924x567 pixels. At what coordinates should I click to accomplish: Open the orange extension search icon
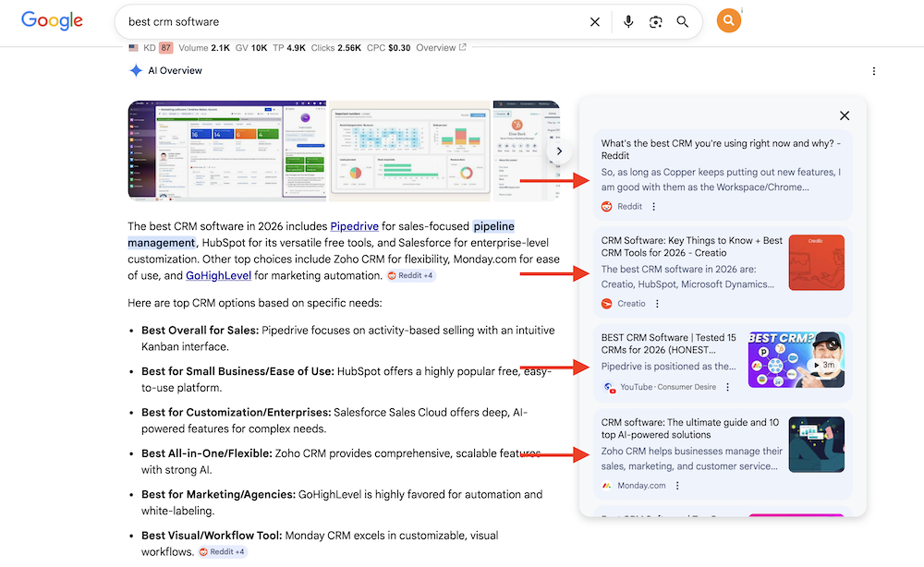pos(729,20)
